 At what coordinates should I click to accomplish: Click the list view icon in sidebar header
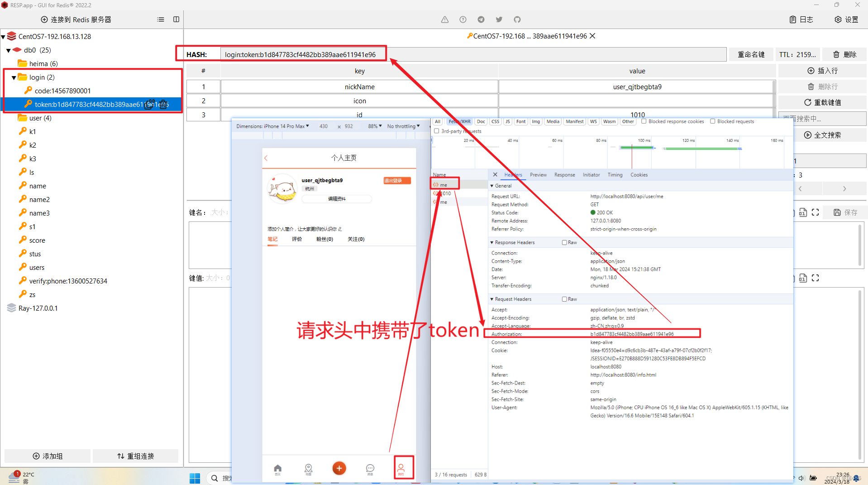(161, 19)
